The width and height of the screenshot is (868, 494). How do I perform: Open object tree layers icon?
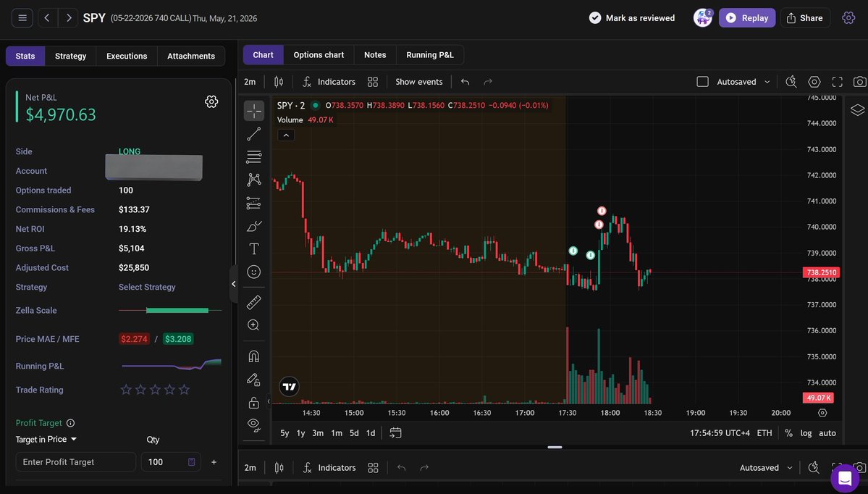point(857,109)
